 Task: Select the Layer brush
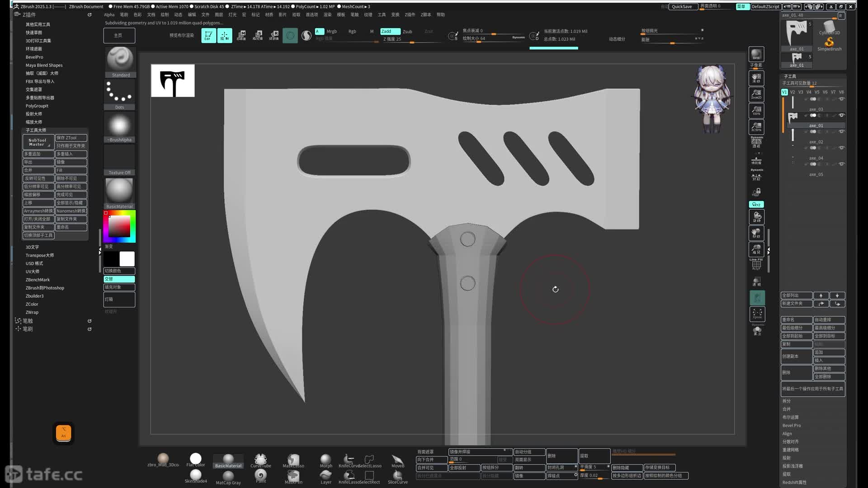tap(326, 477)
